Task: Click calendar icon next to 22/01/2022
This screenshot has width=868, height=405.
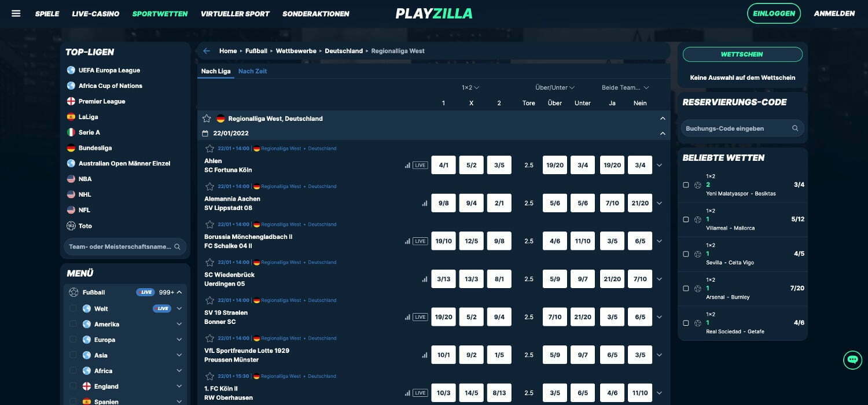Action: click(205, 133)
